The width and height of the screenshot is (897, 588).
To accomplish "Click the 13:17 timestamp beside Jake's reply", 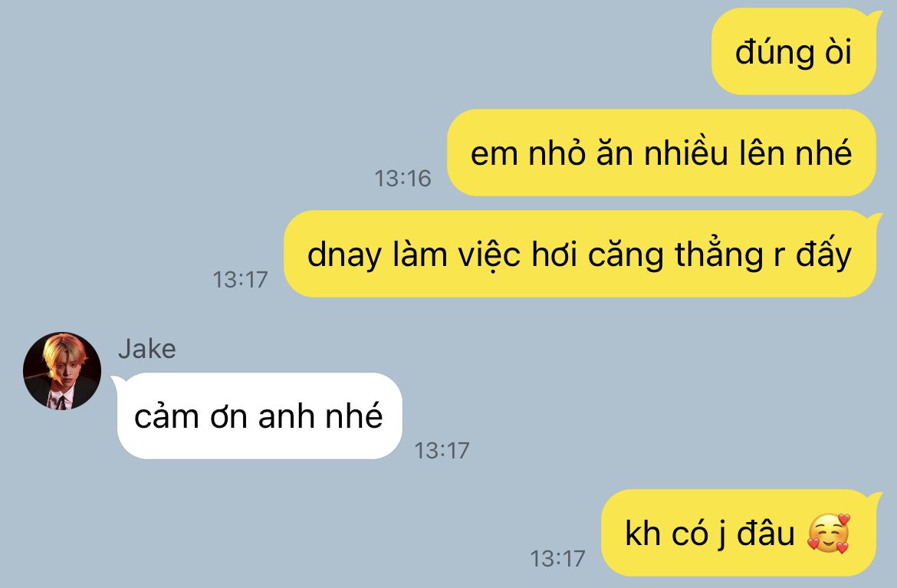I will click(442, 451).
